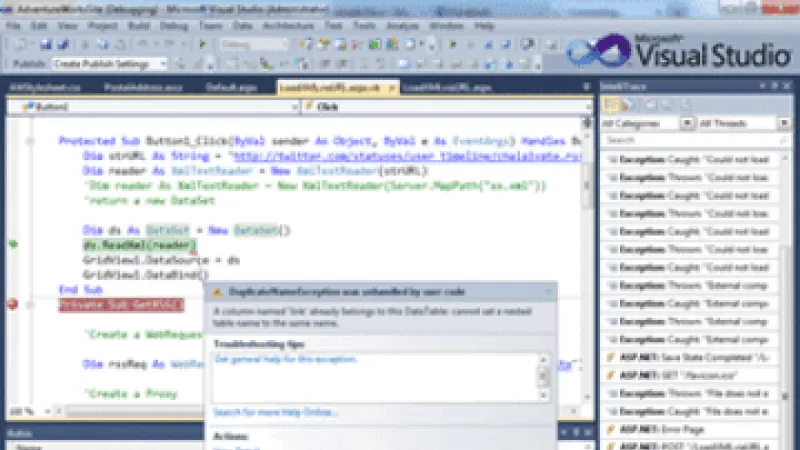Close the LoadXMLviaURL.aspx.vb tab
This screenshot has width=800, height=450.
[x=391, y=88]
